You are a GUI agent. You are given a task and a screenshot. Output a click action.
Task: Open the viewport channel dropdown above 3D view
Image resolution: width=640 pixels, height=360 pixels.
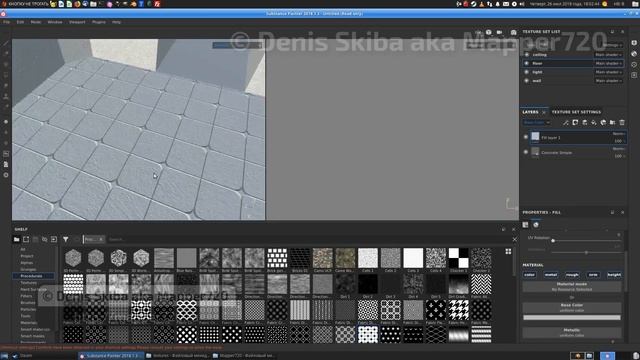(237, 45)
